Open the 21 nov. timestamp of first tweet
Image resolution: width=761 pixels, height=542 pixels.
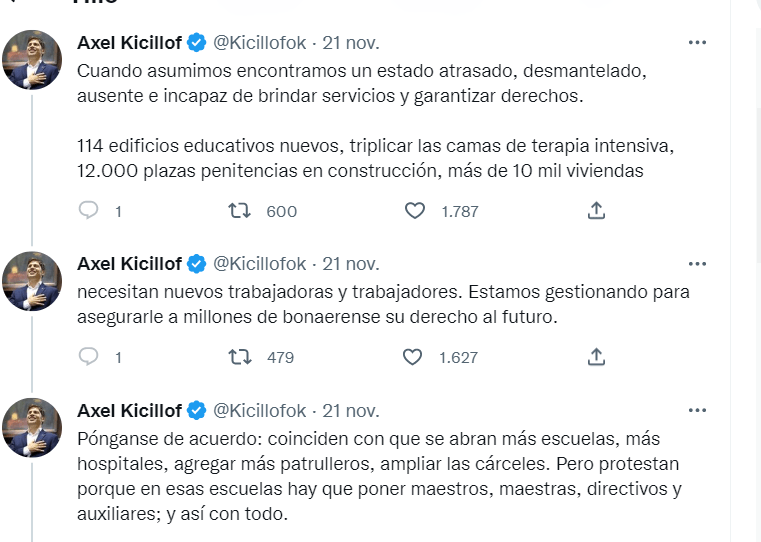point(350,43)
